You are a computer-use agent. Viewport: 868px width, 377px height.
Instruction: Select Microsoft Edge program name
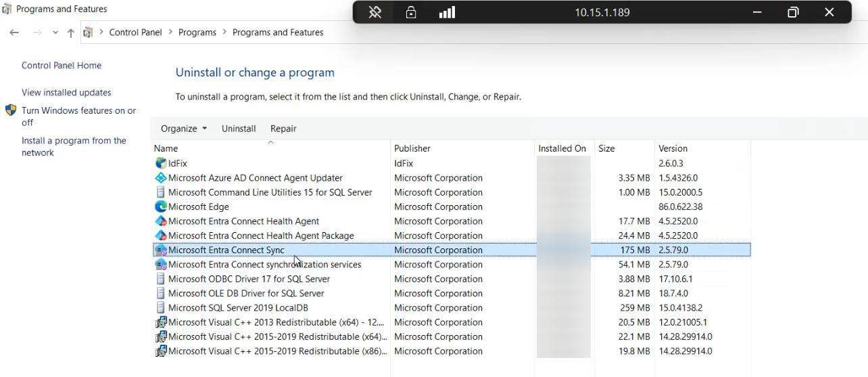199,206
